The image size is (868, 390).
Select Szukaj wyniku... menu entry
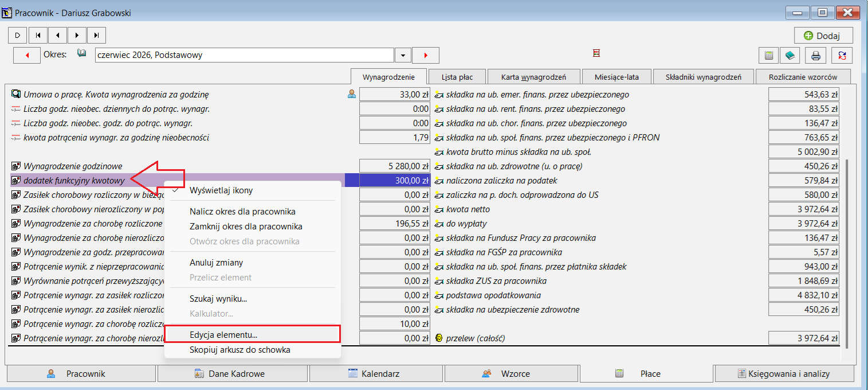253,299
